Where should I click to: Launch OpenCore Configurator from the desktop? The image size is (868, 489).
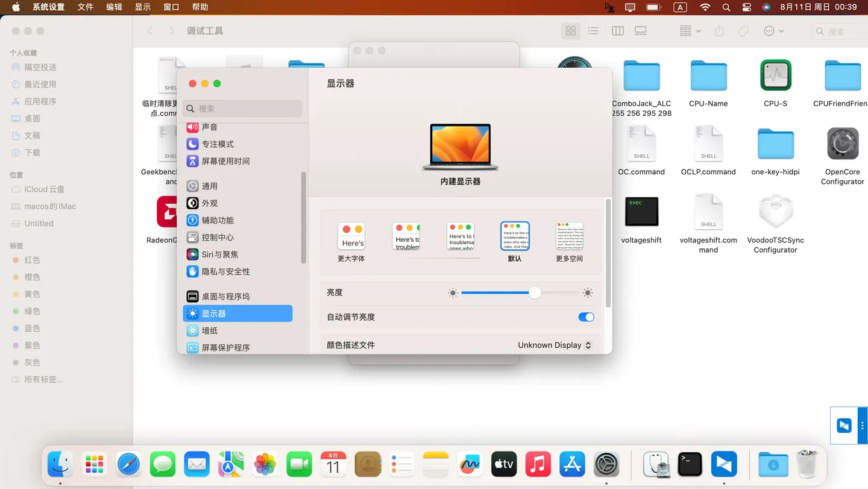842,144
